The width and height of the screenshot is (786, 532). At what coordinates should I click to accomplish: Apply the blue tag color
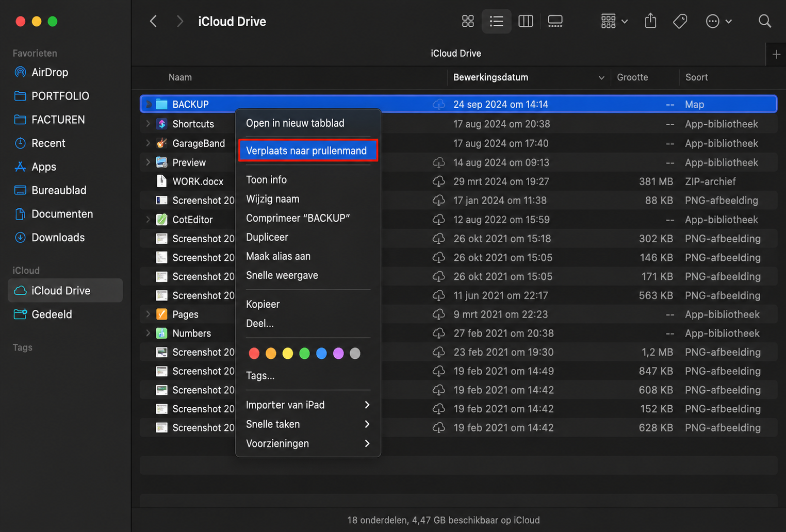point(321,353)
